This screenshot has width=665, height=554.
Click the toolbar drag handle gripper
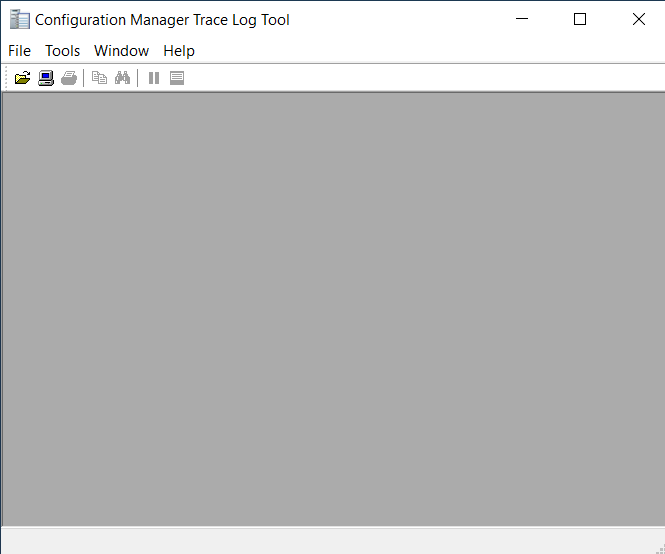[6, 78]
